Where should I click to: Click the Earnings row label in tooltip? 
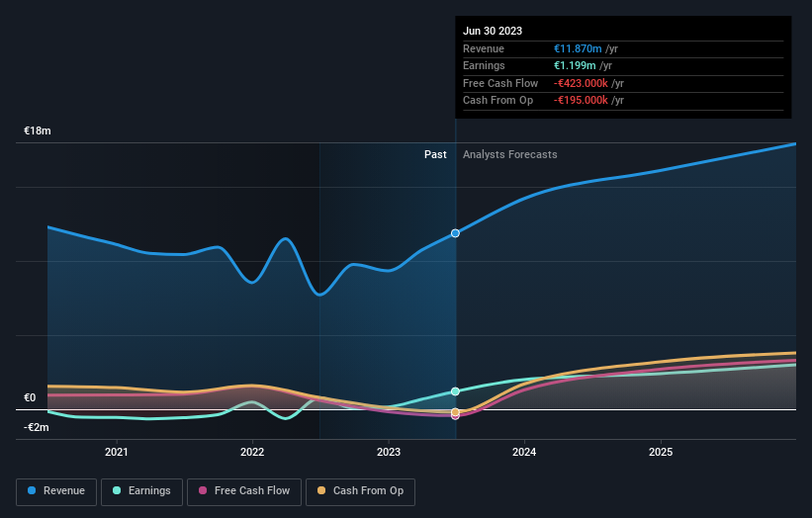484,65
